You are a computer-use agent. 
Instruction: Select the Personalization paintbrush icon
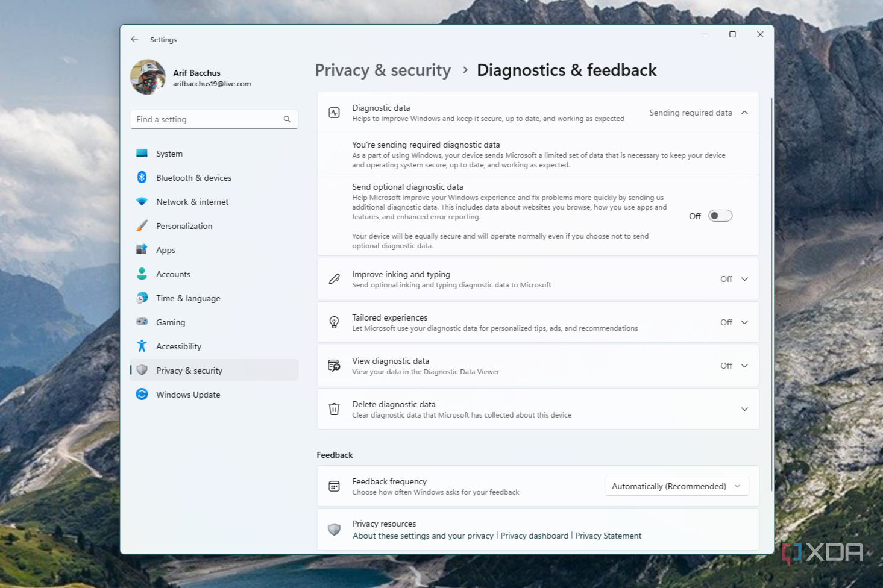click(142, 226)
